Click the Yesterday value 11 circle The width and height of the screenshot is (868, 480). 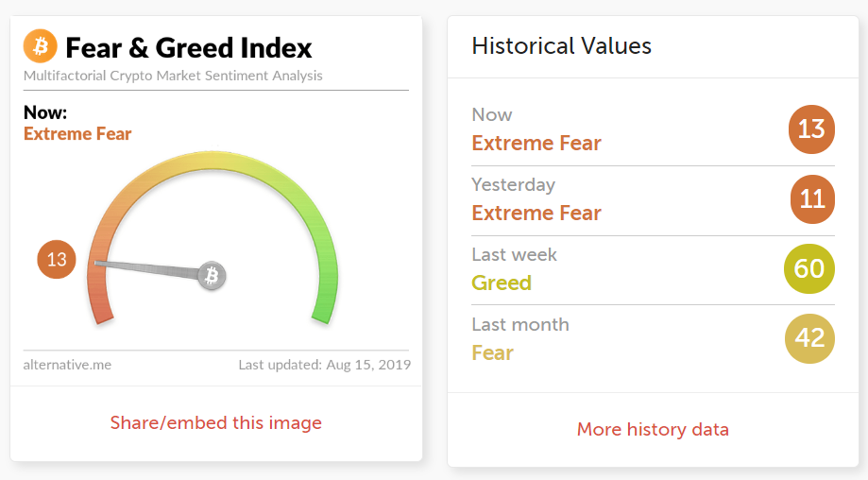(812, 199)
